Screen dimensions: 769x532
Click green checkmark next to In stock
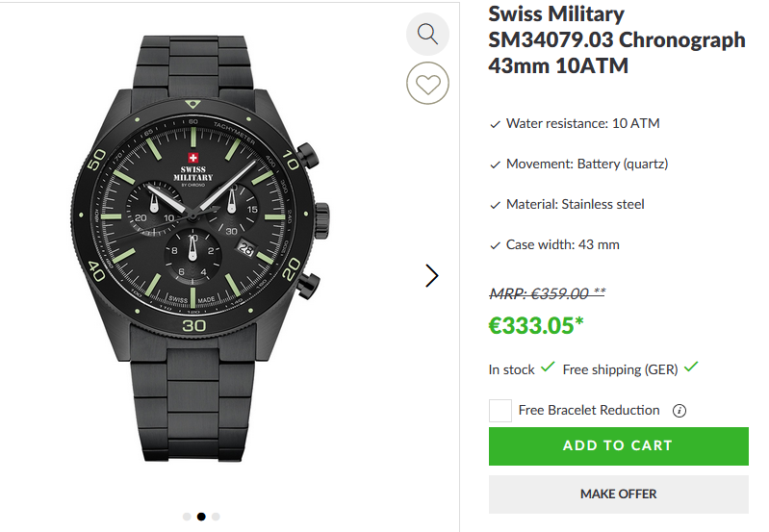coord(548,367)
